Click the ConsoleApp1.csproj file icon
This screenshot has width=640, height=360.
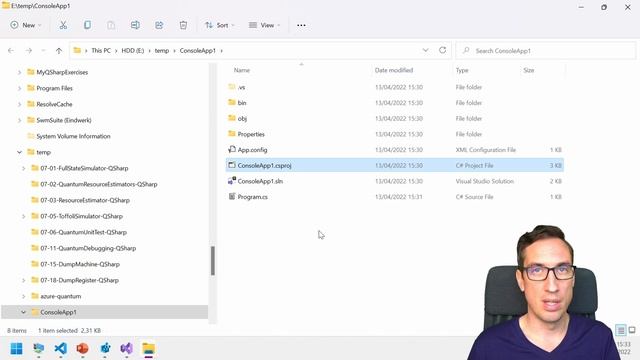[232, 165]
